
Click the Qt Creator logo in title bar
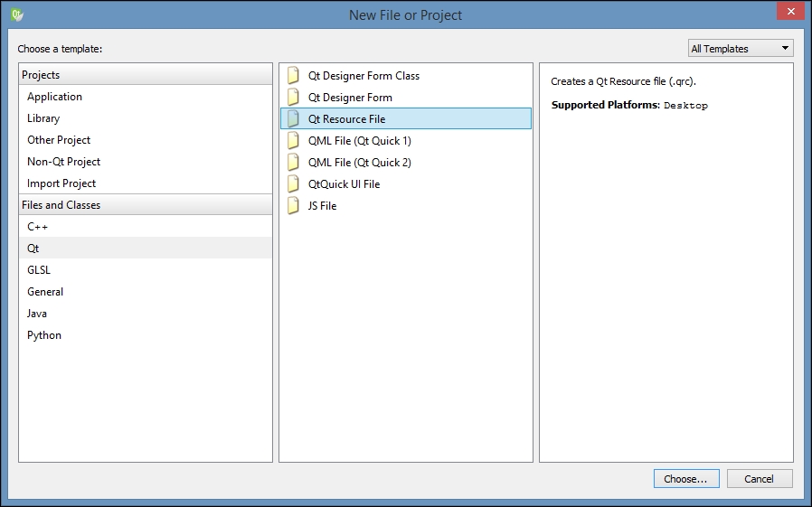16,14
